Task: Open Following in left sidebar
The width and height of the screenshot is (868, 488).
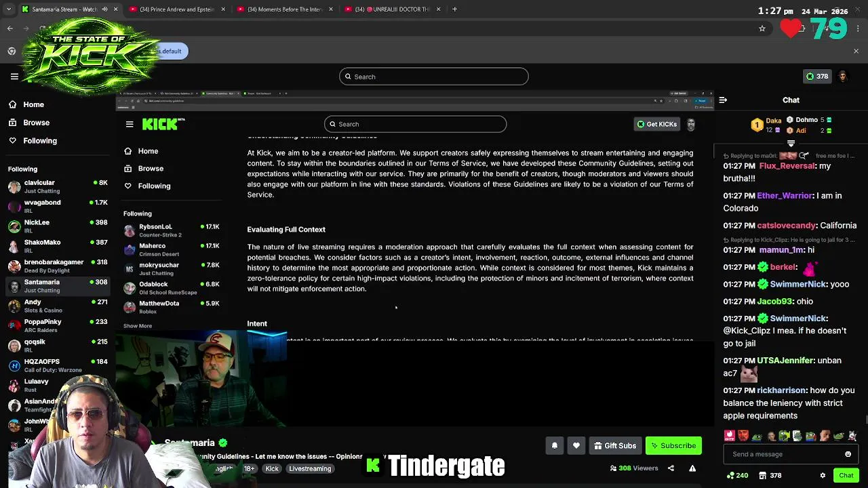Action: coord(33,140)
